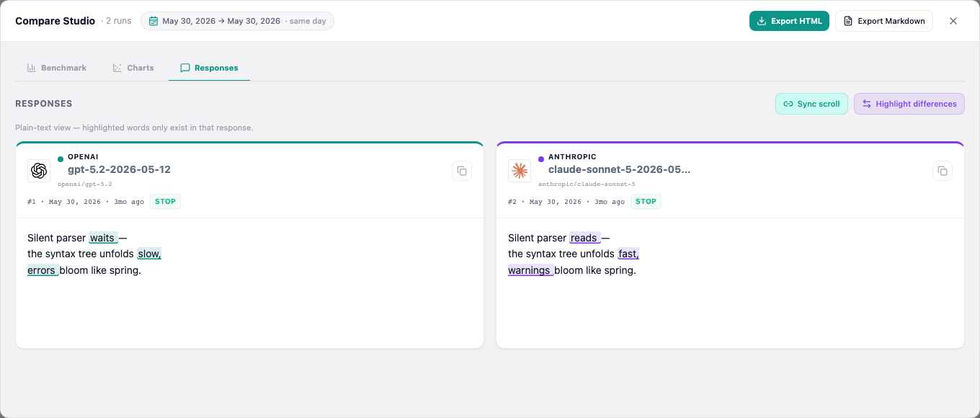The height and width of the screenshot is (418, 980).
Task: Click the "#1 · May 30, 2026" metadata line
Action: pos(86,202)
